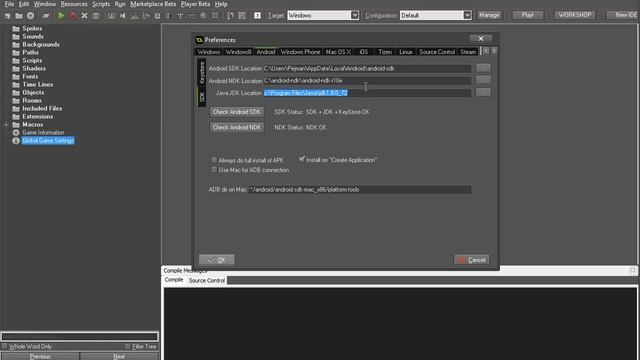Click the Create room toolbar icon
Image resolution: width=640 pixels, height=360 pixels.
(215, 16)
